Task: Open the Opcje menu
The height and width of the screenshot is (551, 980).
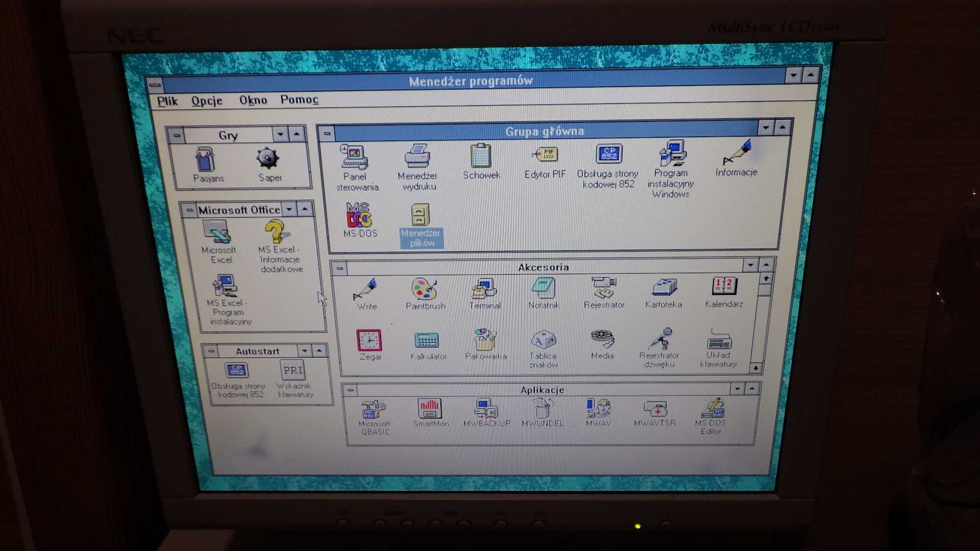Action: tap(207, 101)
